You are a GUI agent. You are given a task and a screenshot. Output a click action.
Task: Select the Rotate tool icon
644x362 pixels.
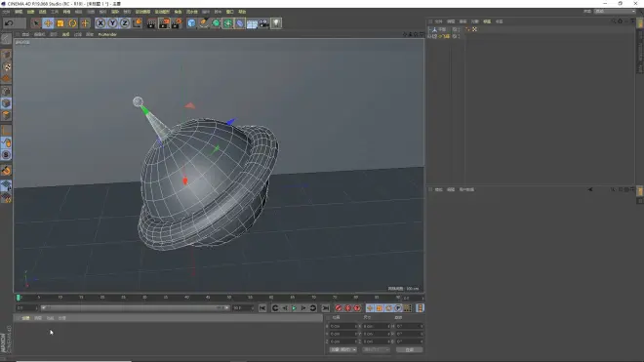pyautogui.click(x=73, y=23)
